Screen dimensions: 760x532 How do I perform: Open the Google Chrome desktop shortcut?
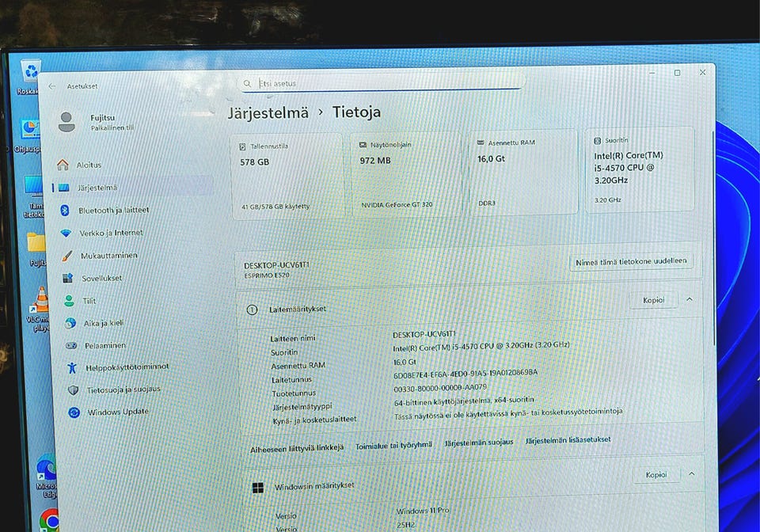[x=48, y=520]
